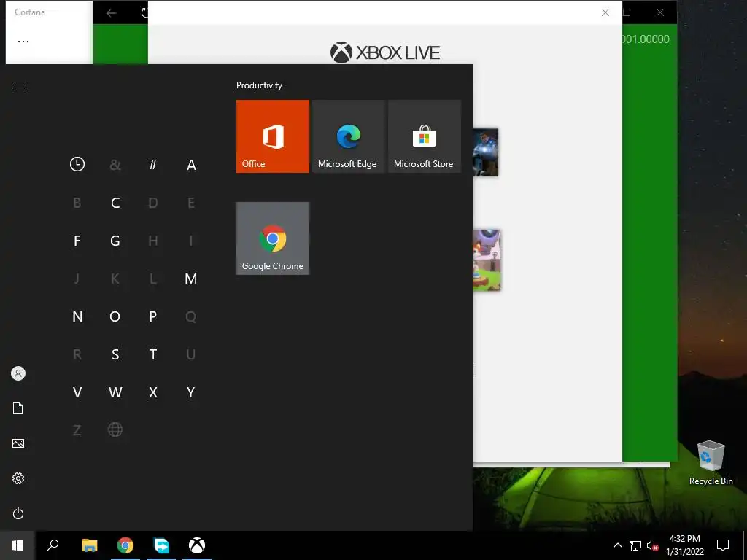747x560 pixels.
Task: Jump to apps starting with G
Action: [115, 241]
